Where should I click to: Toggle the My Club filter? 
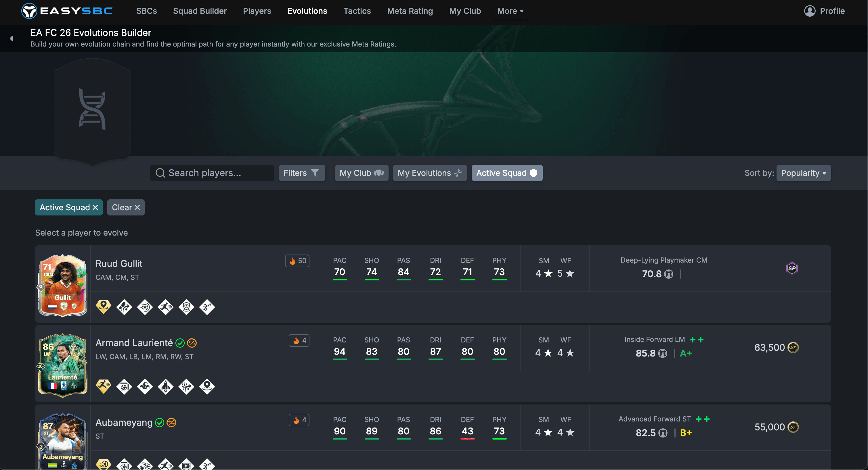coord(361,173)
